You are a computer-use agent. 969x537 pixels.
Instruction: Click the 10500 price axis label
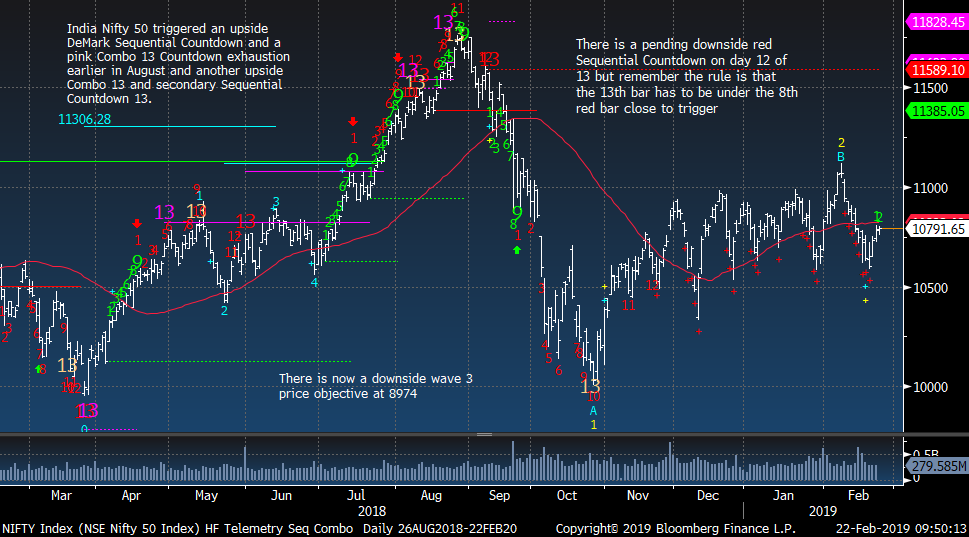tap(930, 288)
